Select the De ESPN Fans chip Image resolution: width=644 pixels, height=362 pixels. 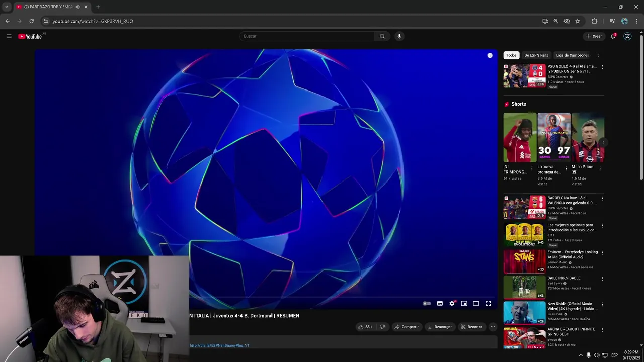536,55
